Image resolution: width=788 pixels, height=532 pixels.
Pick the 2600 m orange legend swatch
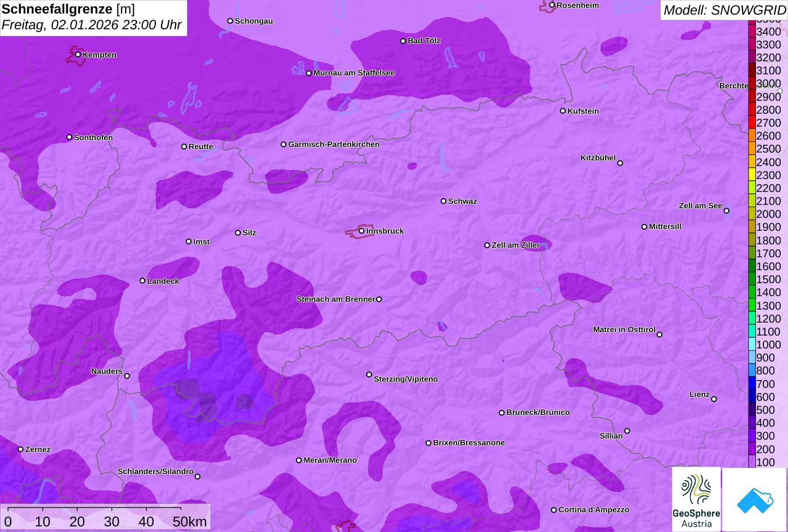tap(752, 136)
